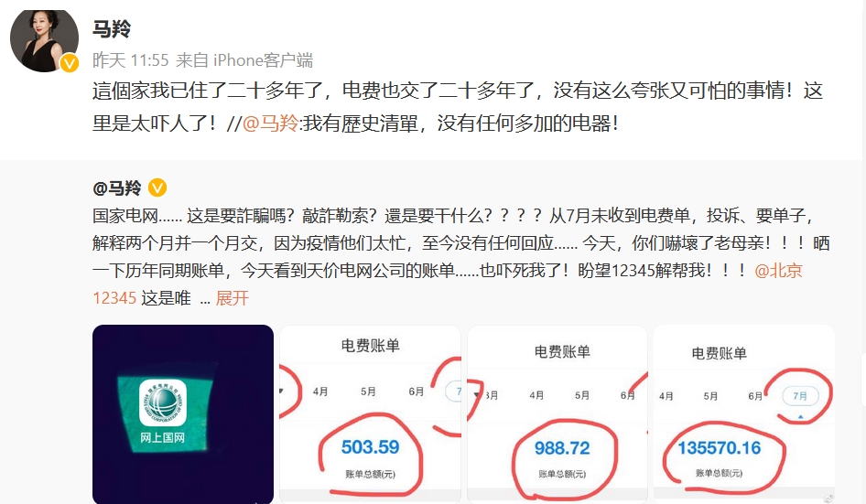The height and width of the screenshot is (504, 866).
Task: Select 4月 tab in first bill image
Action: tap(320, 391)
